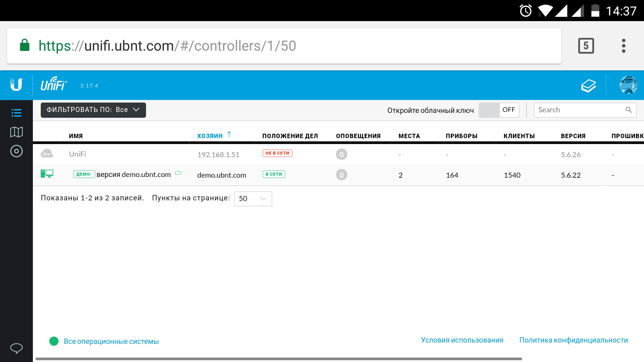Focus the Search input field
Viewport: 644px width, 362px height.
click(x=585, y=110)
